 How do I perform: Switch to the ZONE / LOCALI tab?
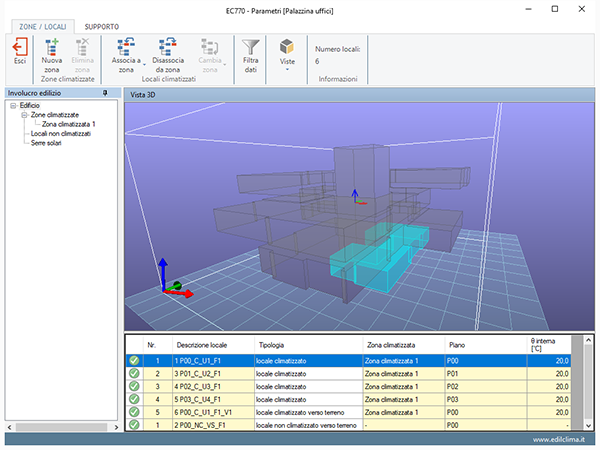[x=43, y=27]
